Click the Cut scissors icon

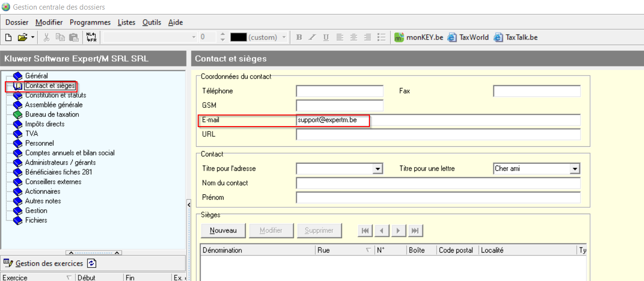click(x=47, y=37)
